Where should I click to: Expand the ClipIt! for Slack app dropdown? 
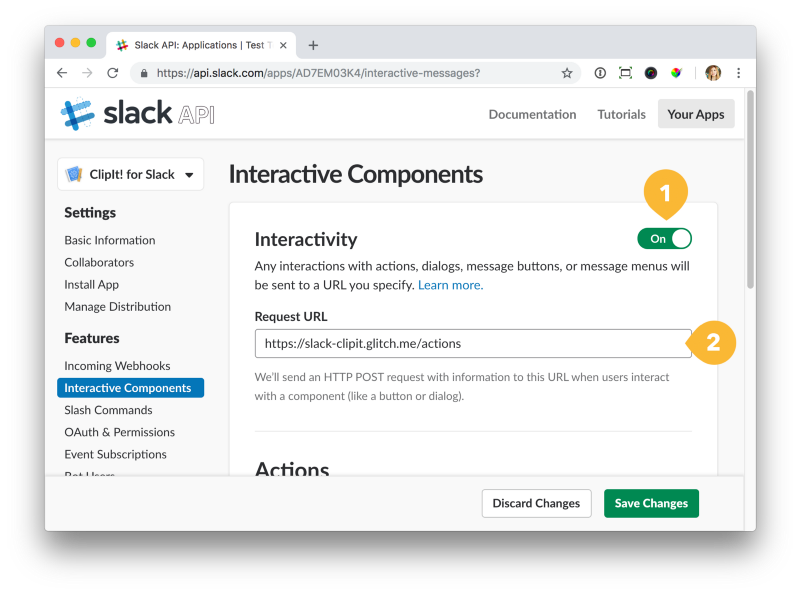click(x=189, y=175)
